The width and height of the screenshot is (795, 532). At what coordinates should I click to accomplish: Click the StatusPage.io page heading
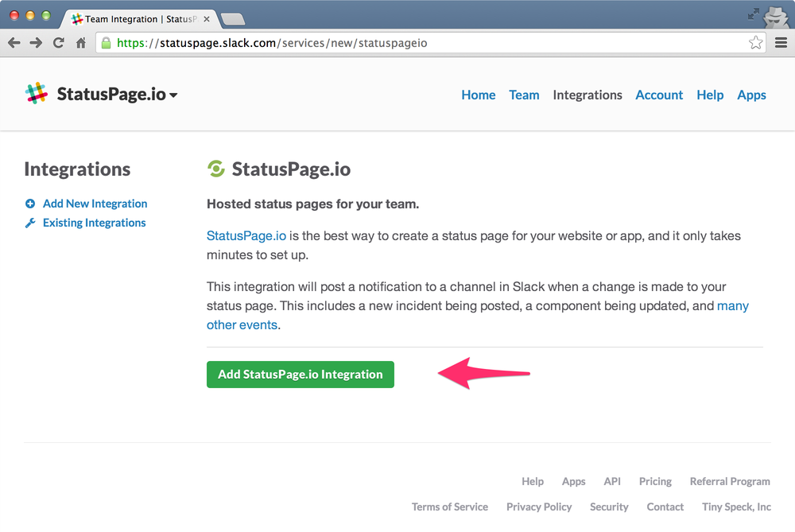(x=291, y=169)
